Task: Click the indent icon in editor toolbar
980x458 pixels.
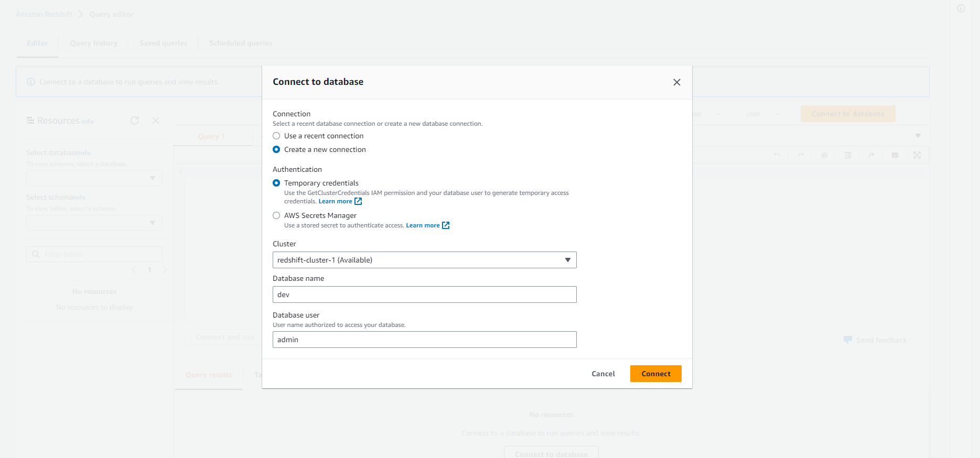Action: [x=848, y=155]
